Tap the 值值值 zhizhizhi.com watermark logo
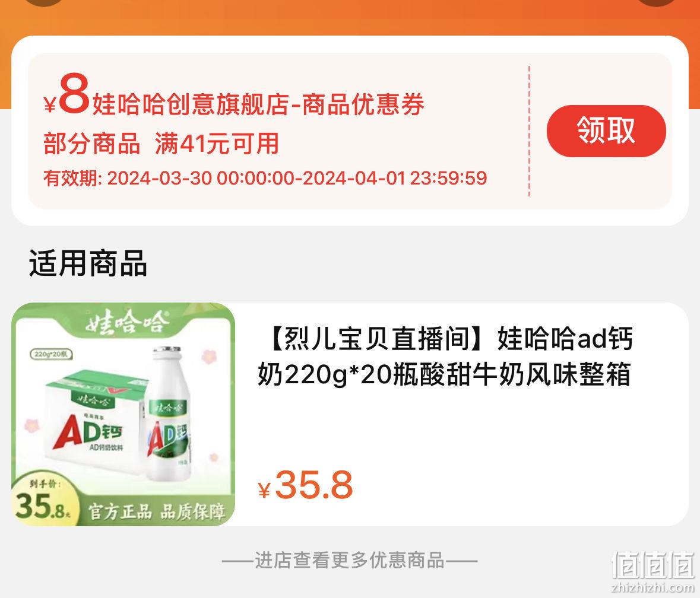The width and height of the screenshot is (700, 598). point(653,572)
